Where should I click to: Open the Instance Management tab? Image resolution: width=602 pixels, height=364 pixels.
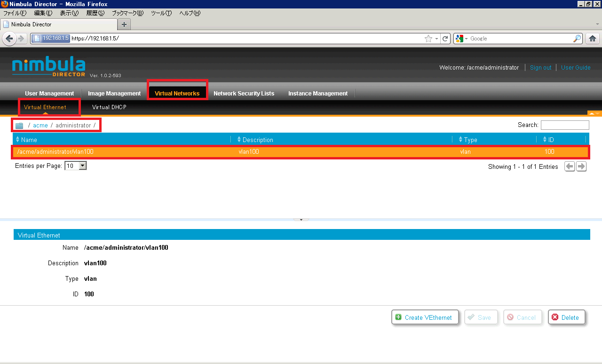318,94
